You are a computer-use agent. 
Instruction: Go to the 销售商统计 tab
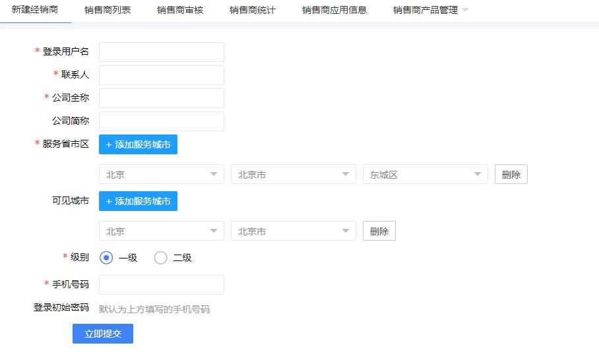[253, 11]
